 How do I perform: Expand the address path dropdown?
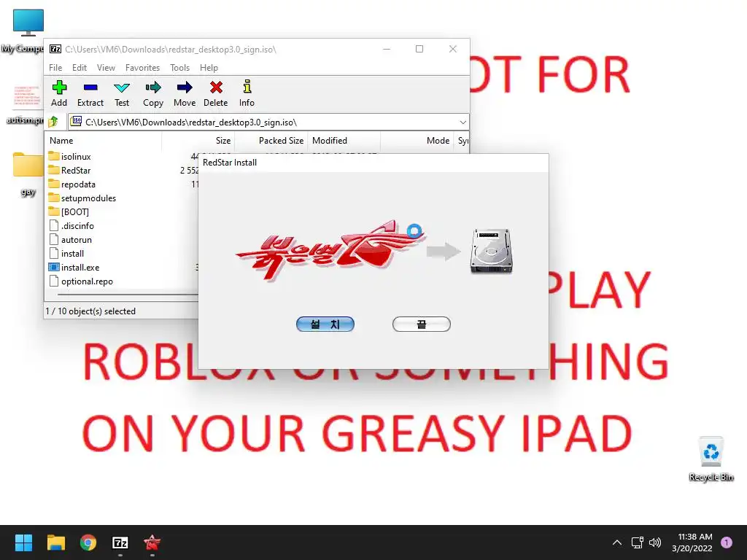(x=462, y=122)
